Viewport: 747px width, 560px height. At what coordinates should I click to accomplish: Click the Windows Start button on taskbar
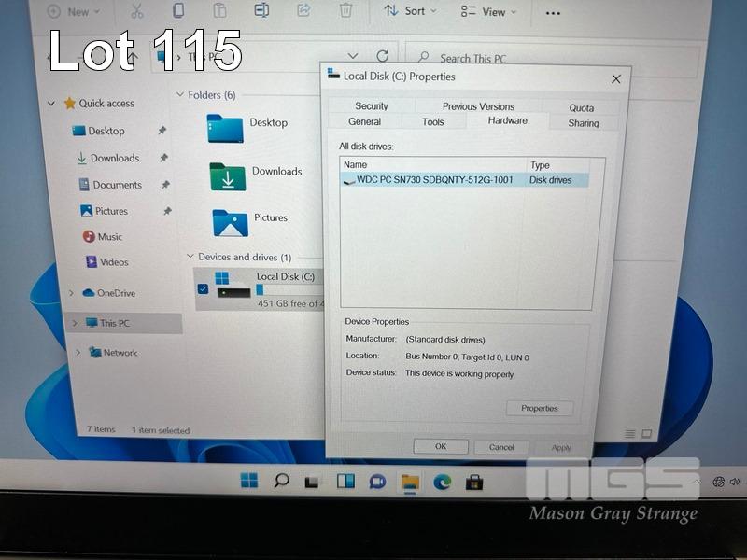point(249,482)
